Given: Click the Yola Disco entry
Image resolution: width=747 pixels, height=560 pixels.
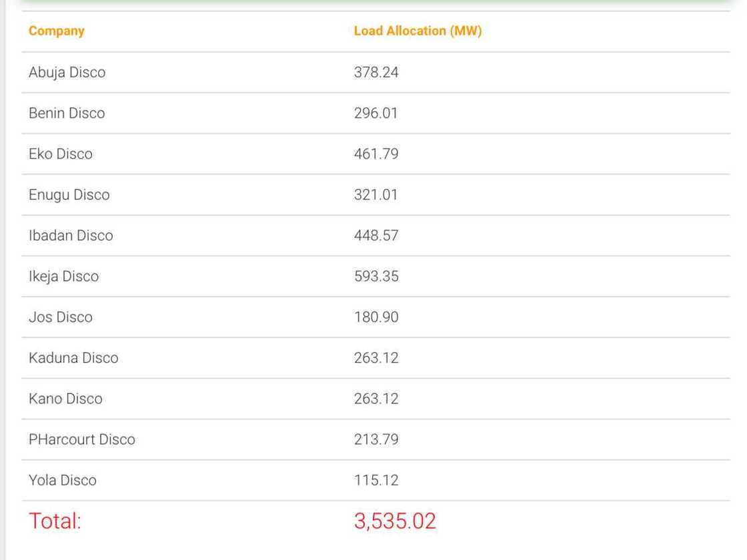Looking at the screenshot, I should tap(62, 479).
